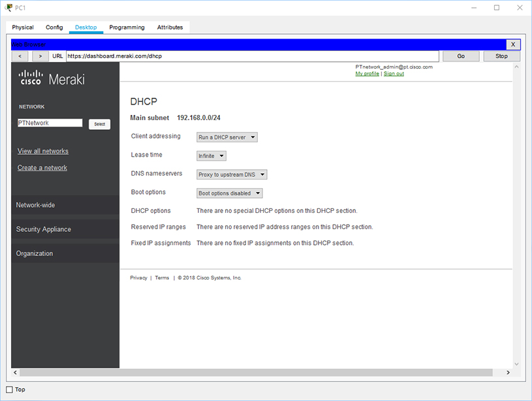Click the Cisco Meraki logo
Screen dimensions: 532x401
click(x=52, y=78)
